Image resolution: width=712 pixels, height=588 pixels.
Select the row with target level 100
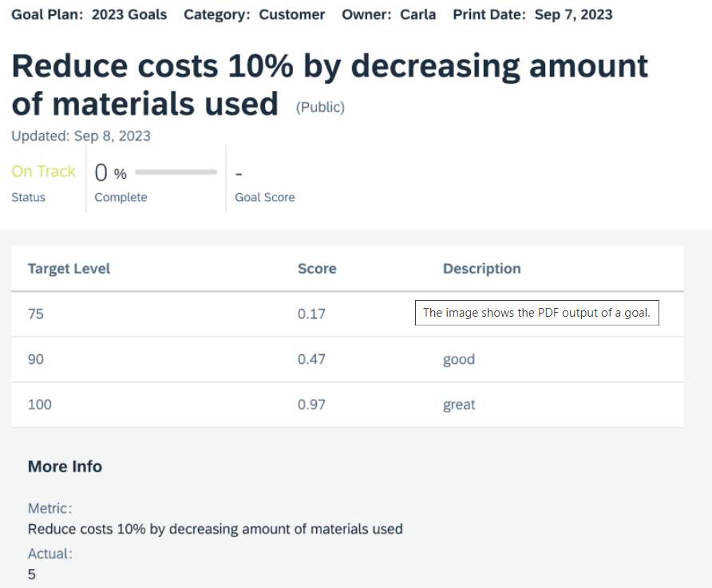click(x=347, y=404)
